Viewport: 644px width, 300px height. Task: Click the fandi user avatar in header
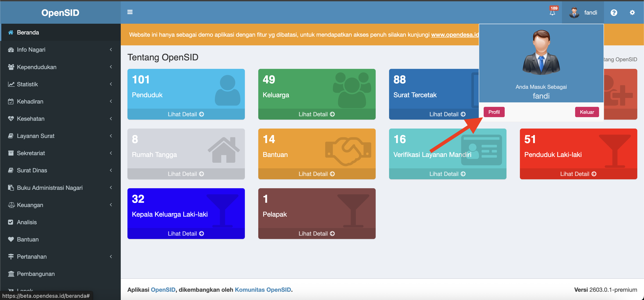point(574,13)
